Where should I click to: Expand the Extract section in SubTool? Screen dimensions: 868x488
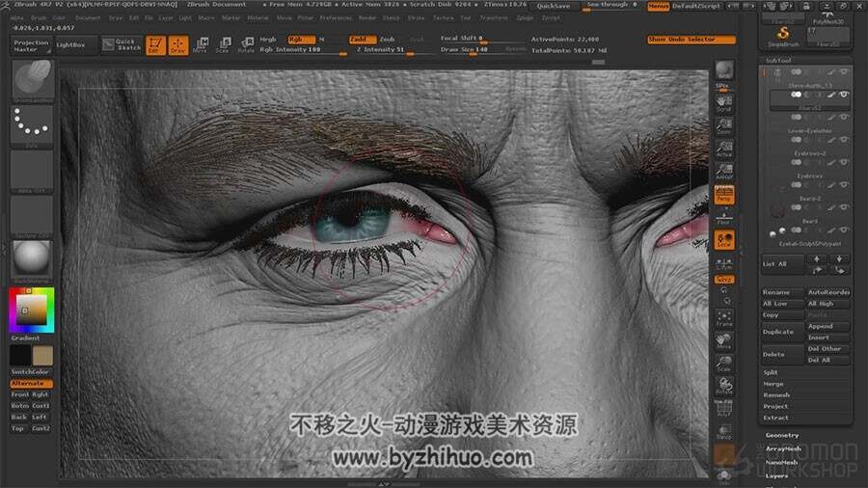pos(775,418)
